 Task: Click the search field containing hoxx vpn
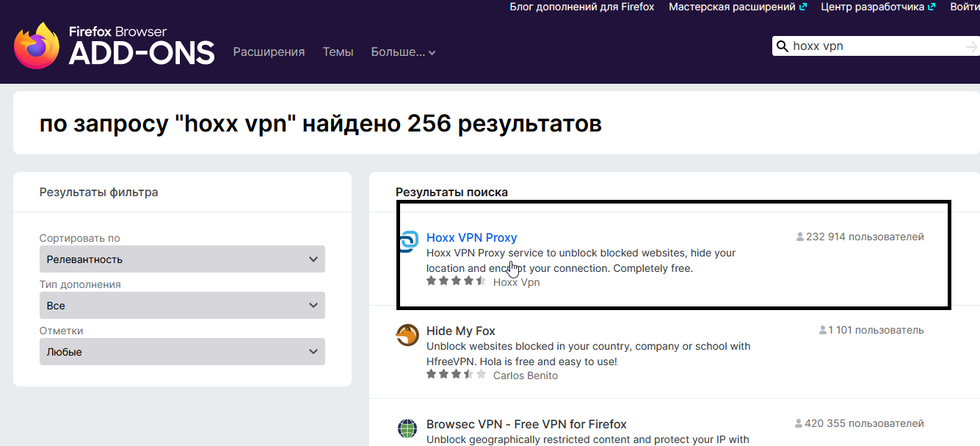tap(874, 46)
